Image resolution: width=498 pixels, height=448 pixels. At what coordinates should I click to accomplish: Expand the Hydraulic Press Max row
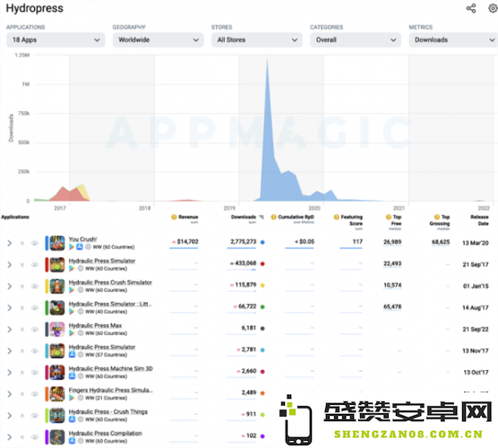[x=10, y=330]
